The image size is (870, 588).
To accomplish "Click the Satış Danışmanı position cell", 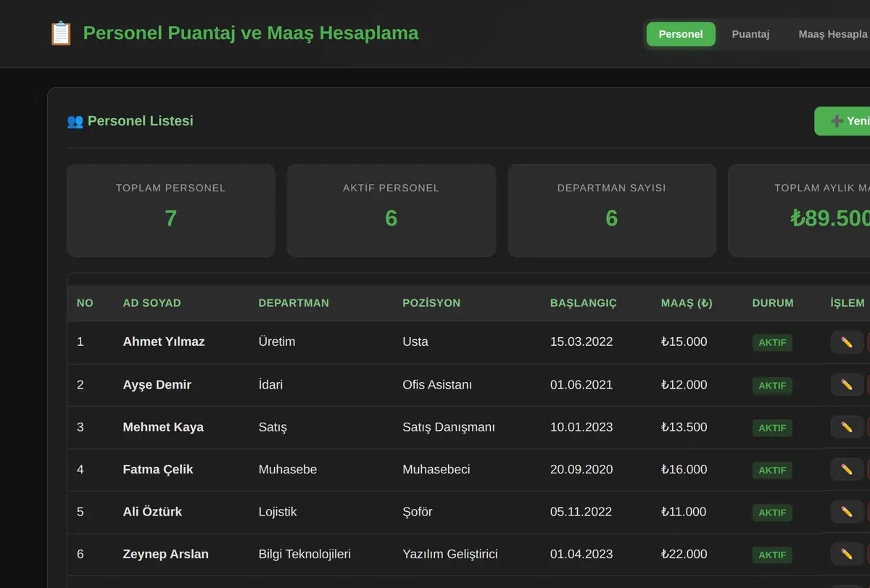I will pyautogui.click(x=449, y=427).
